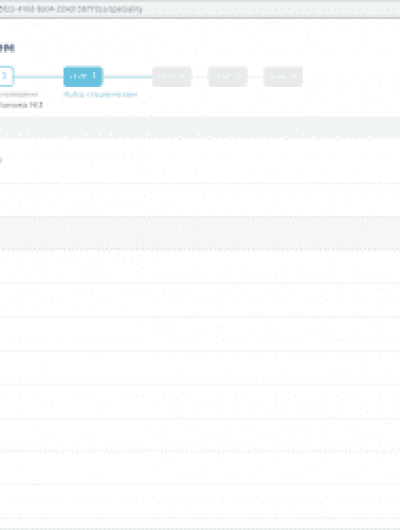Image resolution: width=400 pixels, height=530 pixels.
Task: Click the white row directly above the shaded row
Action: pyautogui.click(x=200, y=200)
